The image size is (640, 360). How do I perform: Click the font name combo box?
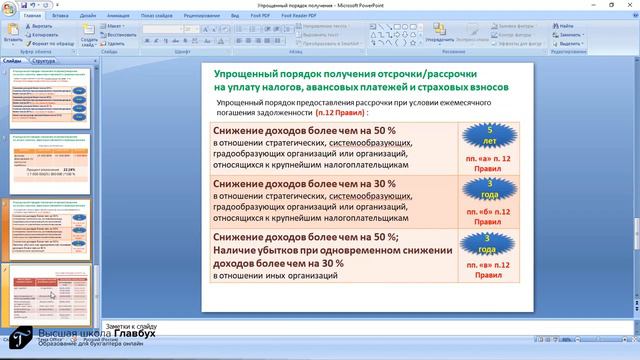coord(162,29)
